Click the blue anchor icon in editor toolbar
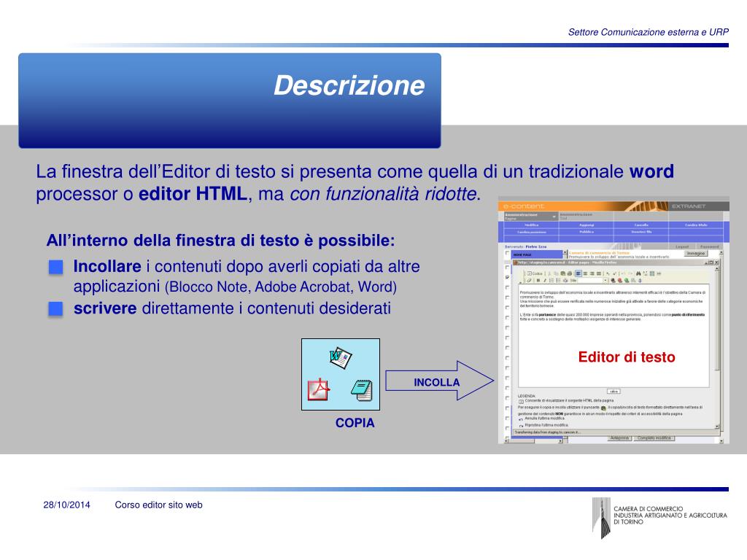747x560 pixels. pos(640,281)
